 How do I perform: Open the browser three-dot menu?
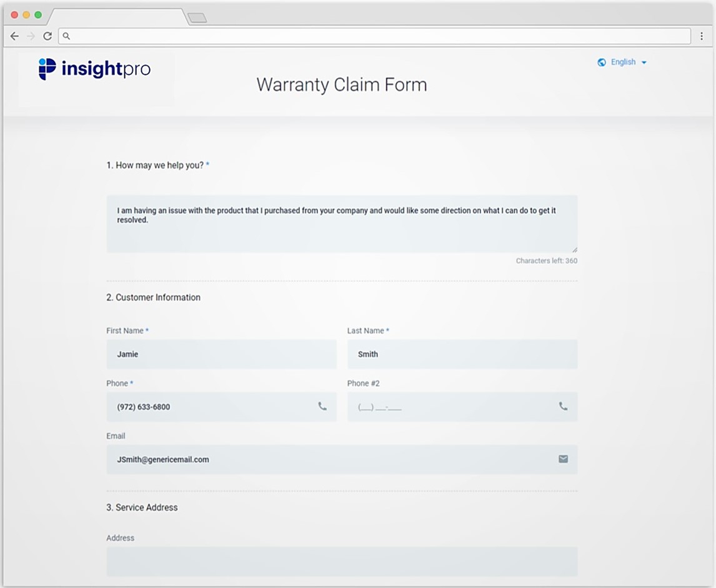tap(702, 36)
